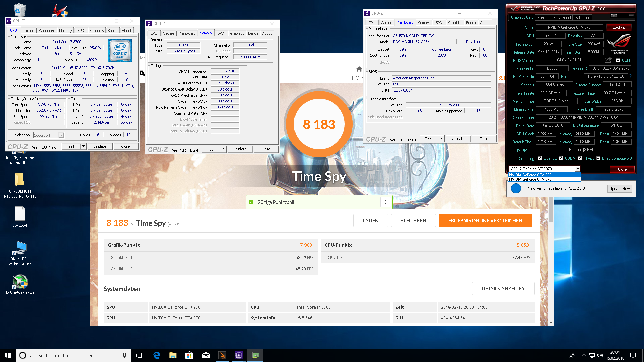This screenshot has width=644, height=362.
Task: Click the question mark help button beside Gültige Punktzahl
Action: 386,202
